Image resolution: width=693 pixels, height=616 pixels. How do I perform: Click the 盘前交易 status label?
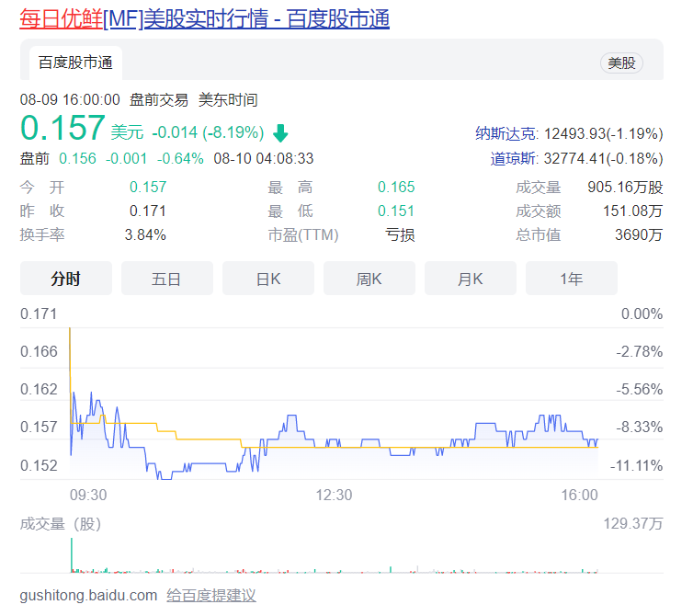(159, 99)
